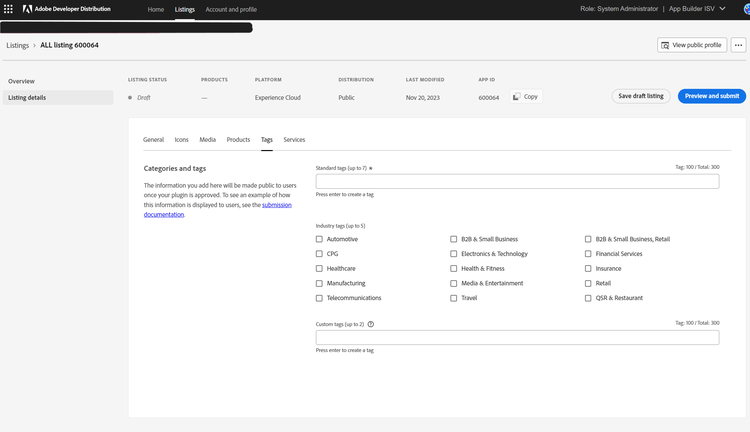
Task: Click the help icon beside Custom tags
Action: tap(371, 324)
